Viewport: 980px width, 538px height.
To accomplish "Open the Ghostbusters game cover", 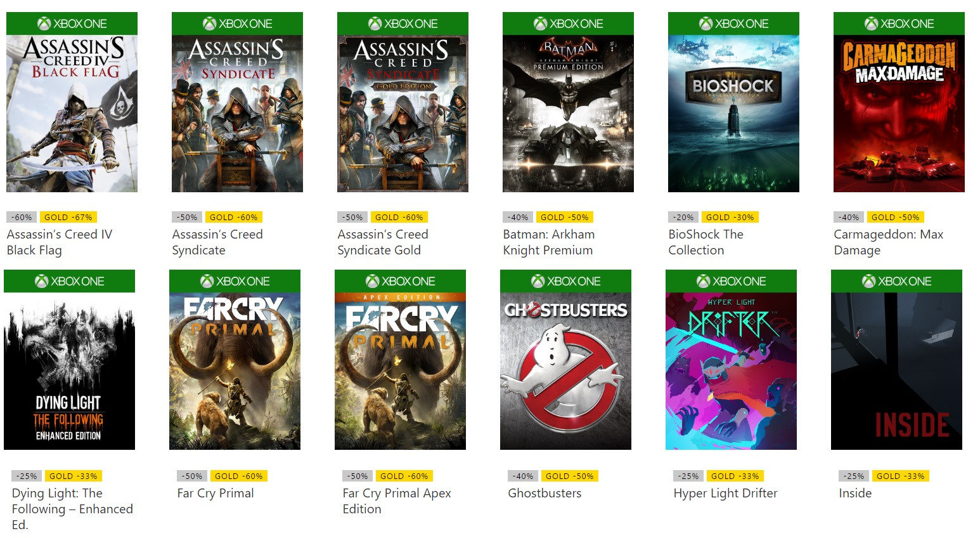I will 565,371.
